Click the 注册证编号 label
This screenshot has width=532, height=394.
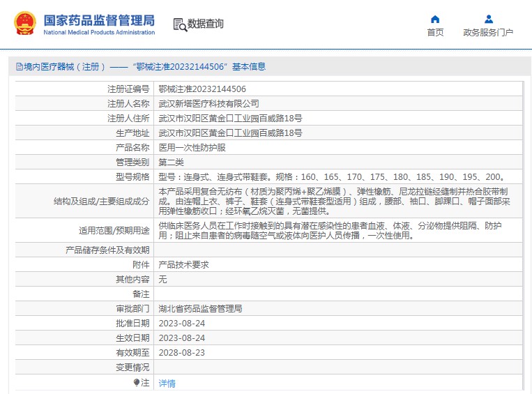pos(128,89)
